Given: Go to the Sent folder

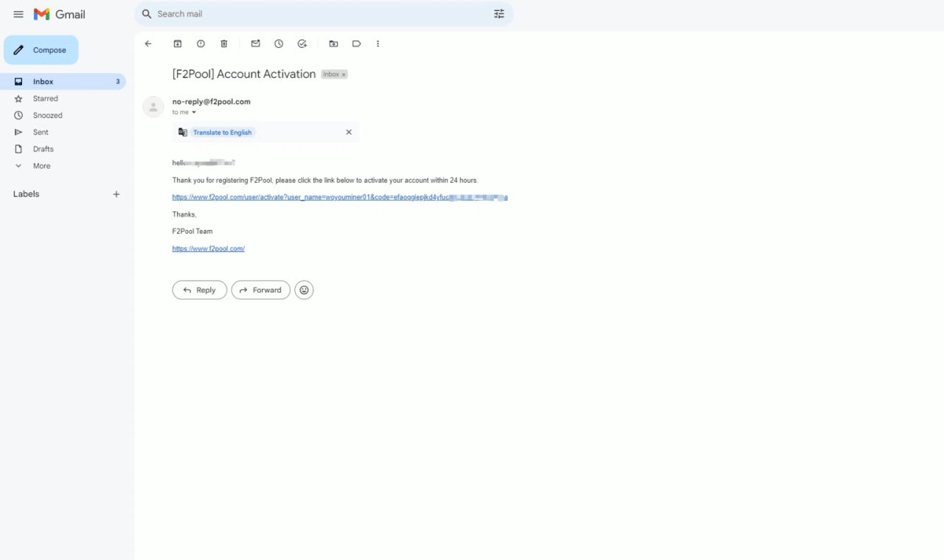Looking at the screenshot, I should click(41, 133).
